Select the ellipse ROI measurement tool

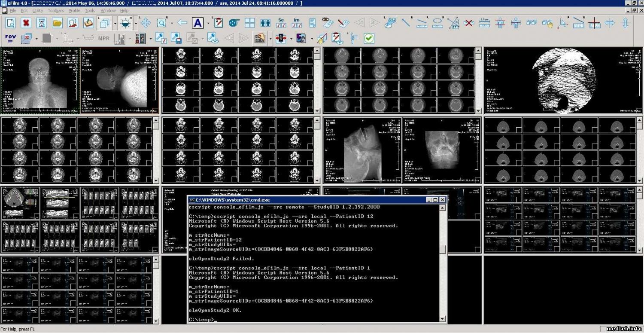(x=437, y=23)
